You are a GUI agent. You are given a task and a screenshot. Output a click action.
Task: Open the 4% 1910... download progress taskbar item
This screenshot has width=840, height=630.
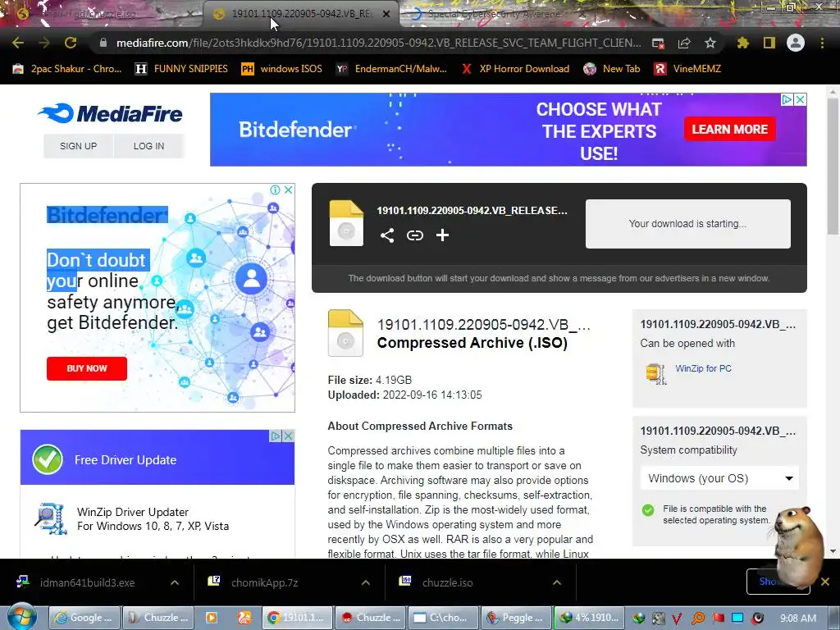[589, 618]
